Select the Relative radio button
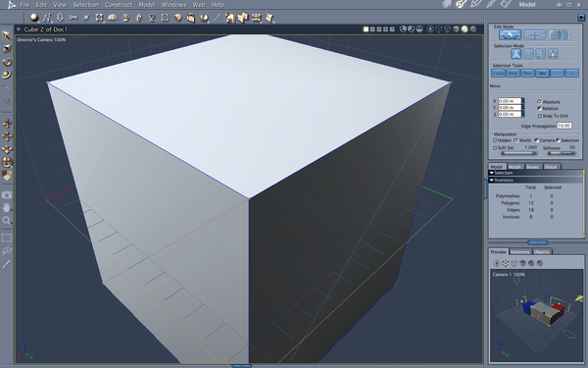 pos(539,108)
